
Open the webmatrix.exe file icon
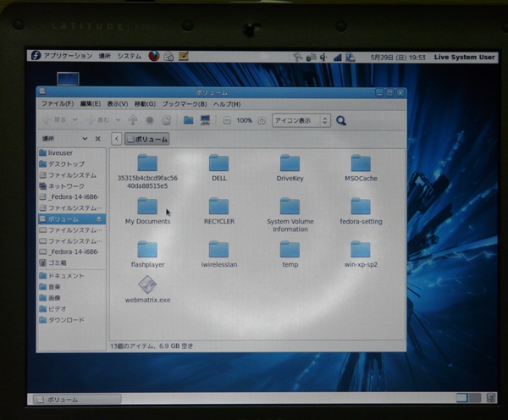click(x=147, y=285)
